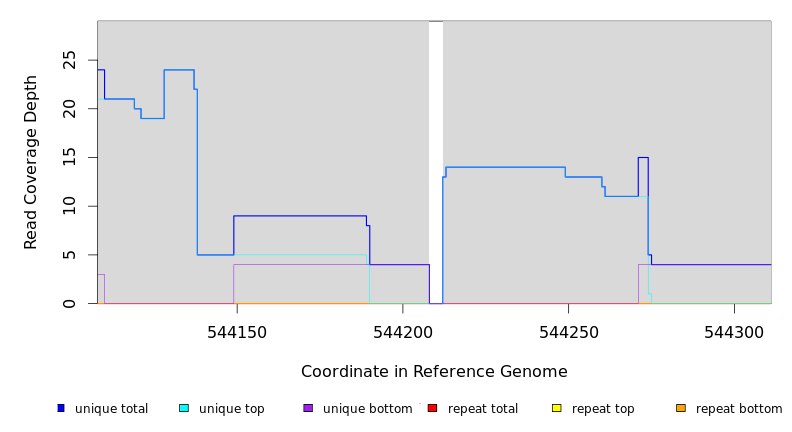Click the 544150 x-axis tick label

[x=237, y=333]
